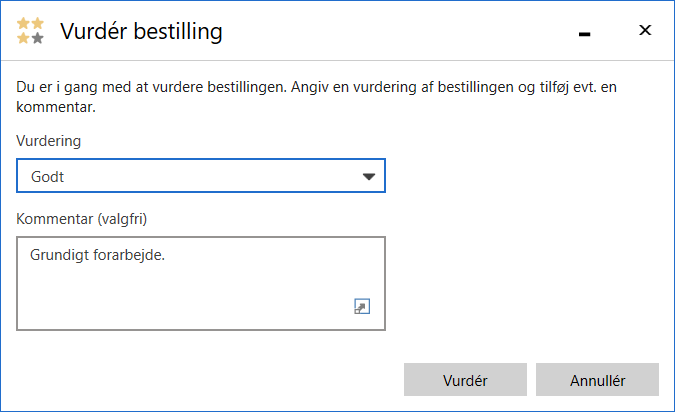Image resolution: width=675 pixels, height=412 pixels.
Task: Cancel with the Annullér button
Action: pos(597,380)
